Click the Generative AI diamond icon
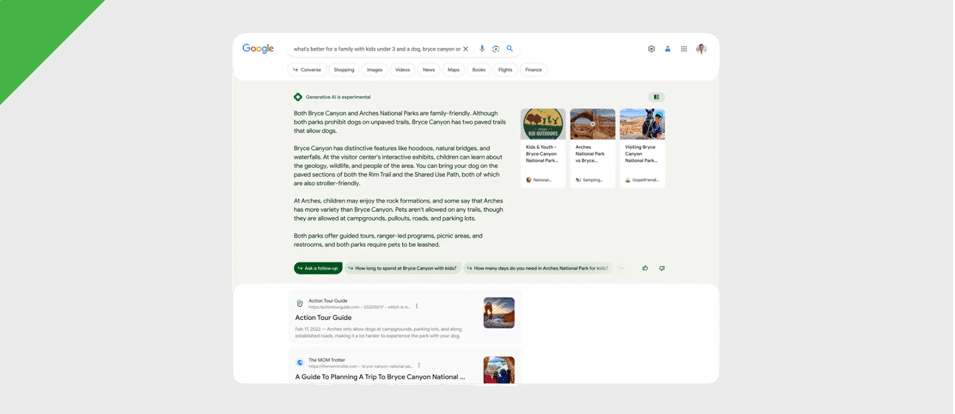This screenshot has height=414, width=955. (298, 97)
